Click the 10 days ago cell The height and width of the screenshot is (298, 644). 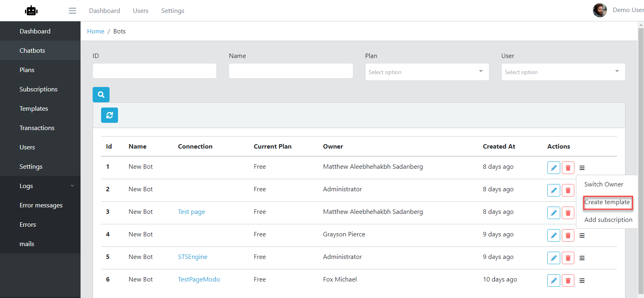tap(500, 279)
